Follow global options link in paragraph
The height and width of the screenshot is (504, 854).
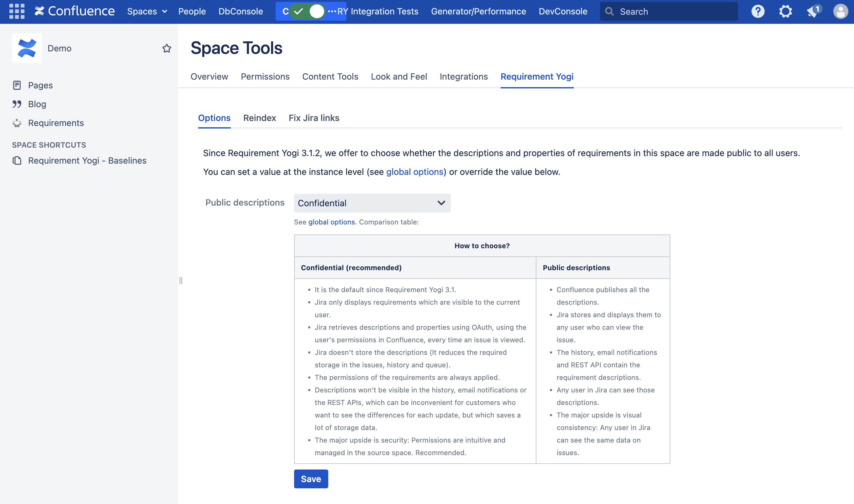(x=414, y=172)
